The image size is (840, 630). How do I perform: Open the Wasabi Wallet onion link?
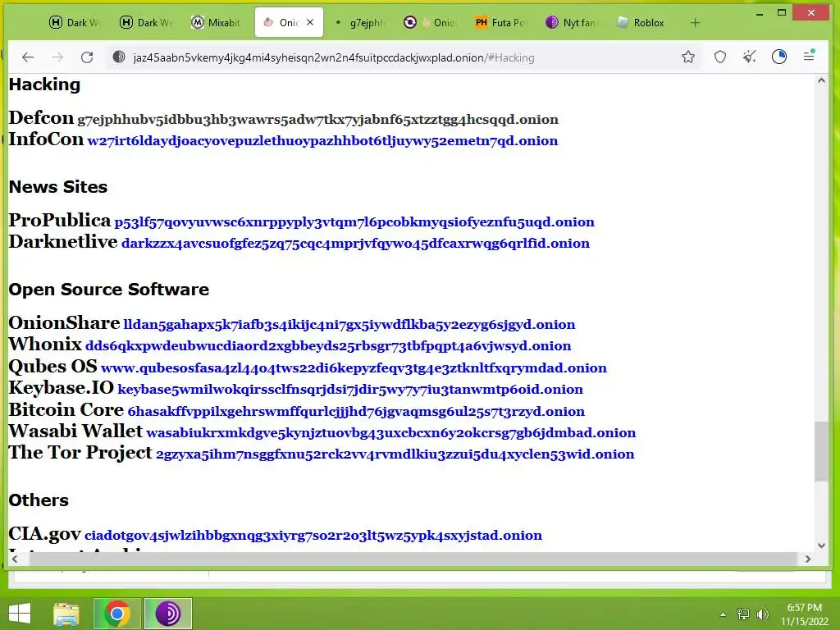click(x=391, y=433)
